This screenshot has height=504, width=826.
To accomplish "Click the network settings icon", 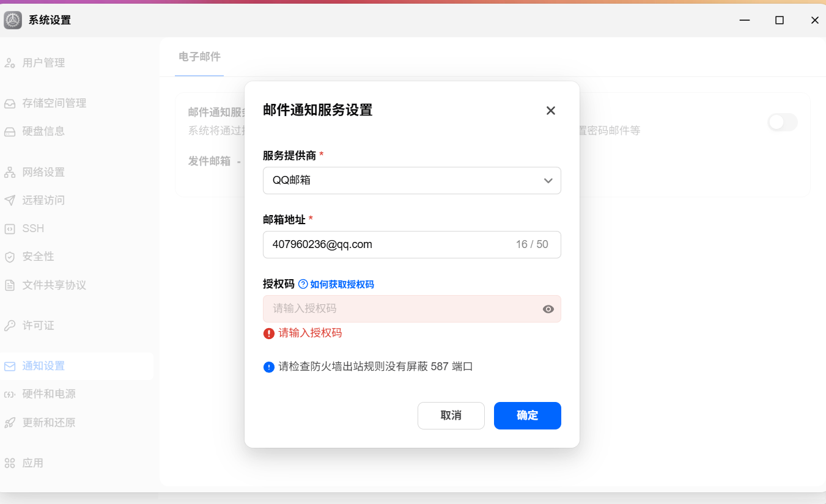I will tap(10, 172).
